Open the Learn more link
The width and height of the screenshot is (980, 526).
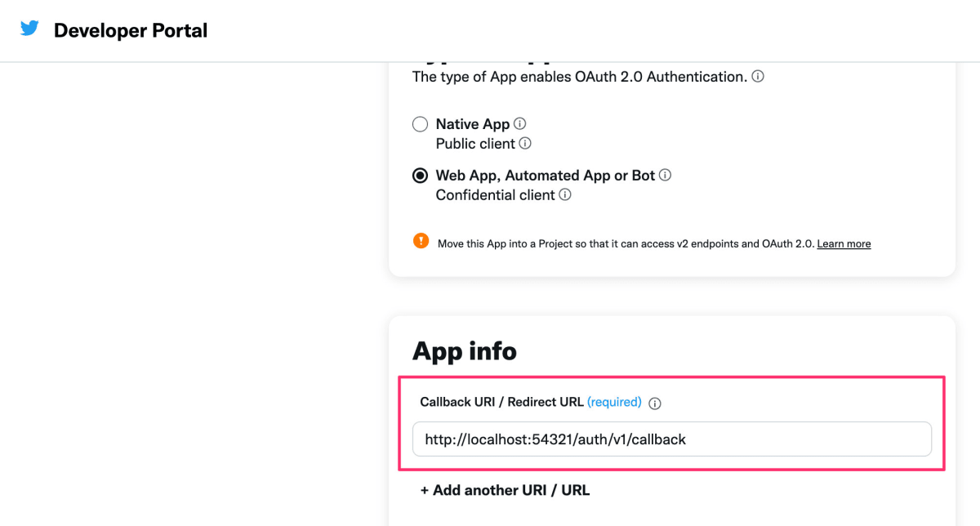[x=844, y=243]
